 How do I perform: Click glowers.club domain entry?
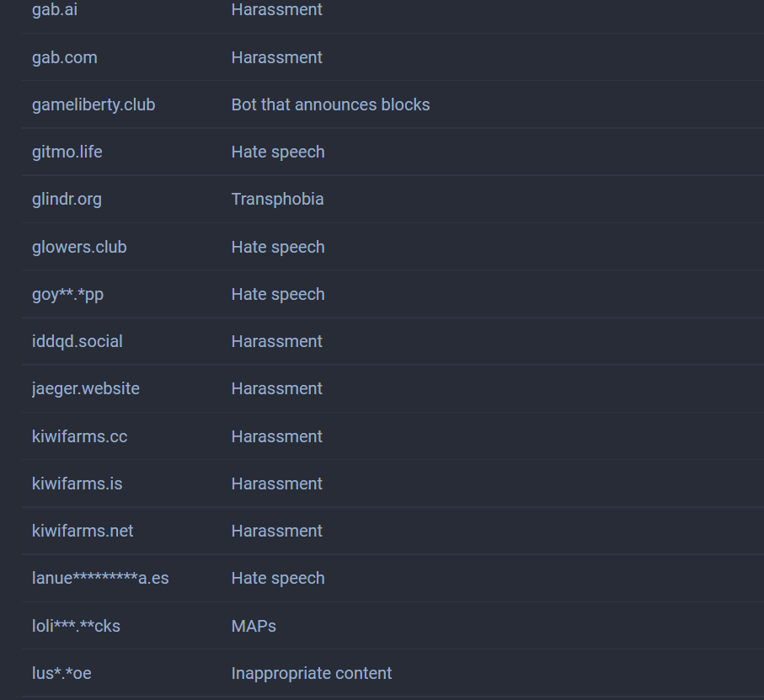tap(79, 247)
